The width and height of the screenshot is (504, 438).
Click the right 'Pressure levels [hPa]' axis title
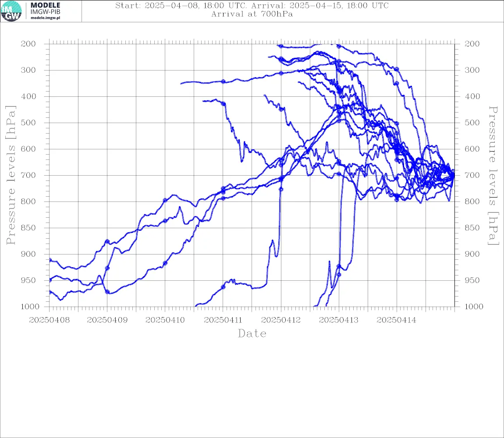tap(493, 176)
